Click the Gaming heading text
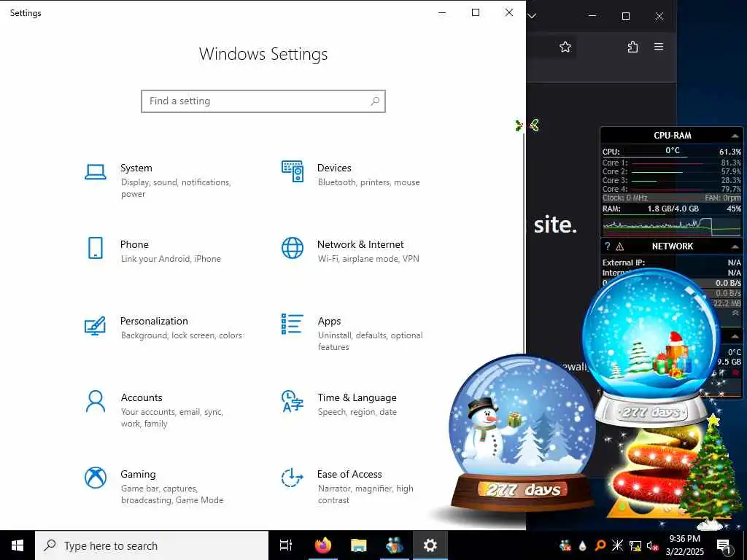The image size is (747, 560). 138,474
